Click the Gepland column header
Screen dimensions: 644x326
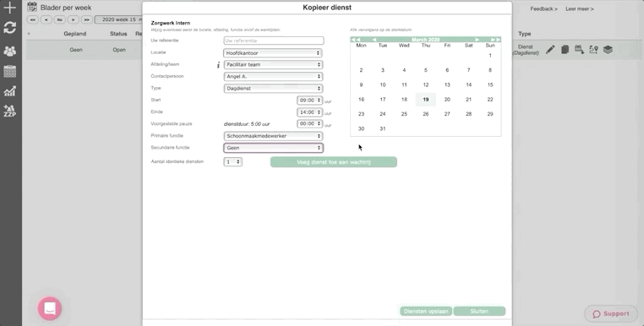pyautogui.click(x=74, y=34)
